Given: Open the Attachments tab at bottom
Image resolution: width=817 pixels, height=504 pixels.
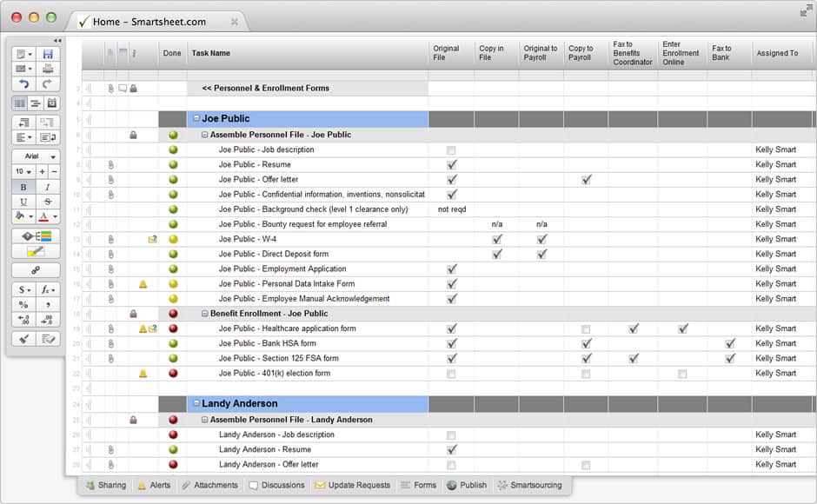Looking at the screenshot, I should click(x=209, y=485).
